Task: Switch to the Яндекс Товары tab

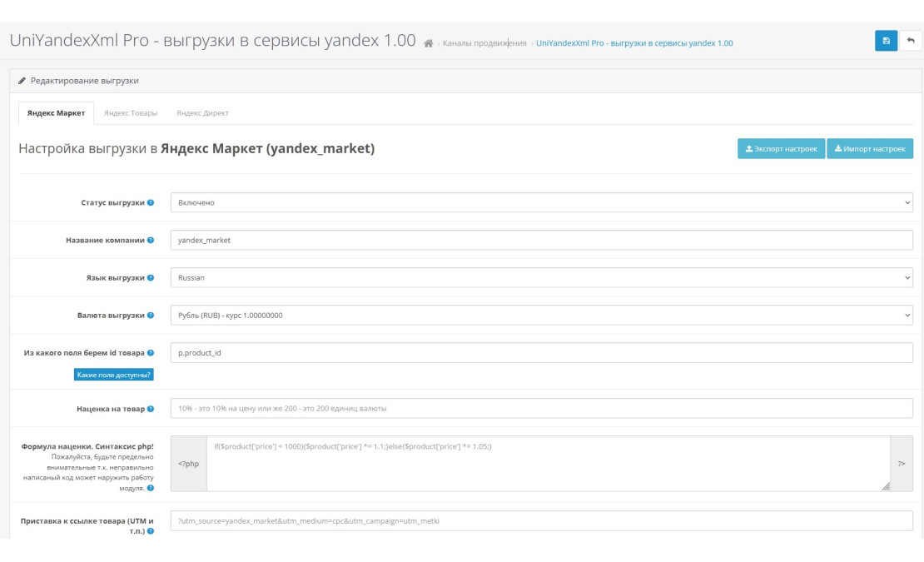Action: pos(131,113)
